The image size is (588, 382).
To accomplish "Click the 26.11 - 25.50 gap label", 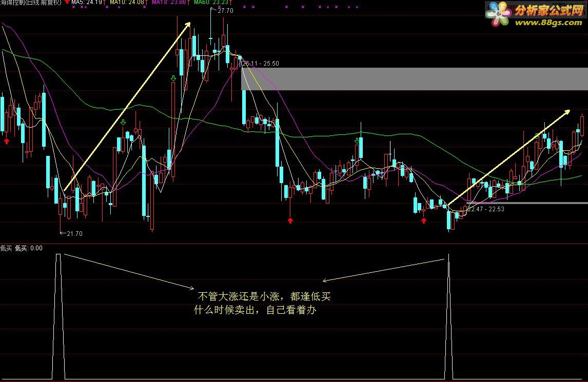I will coord(260,64).
